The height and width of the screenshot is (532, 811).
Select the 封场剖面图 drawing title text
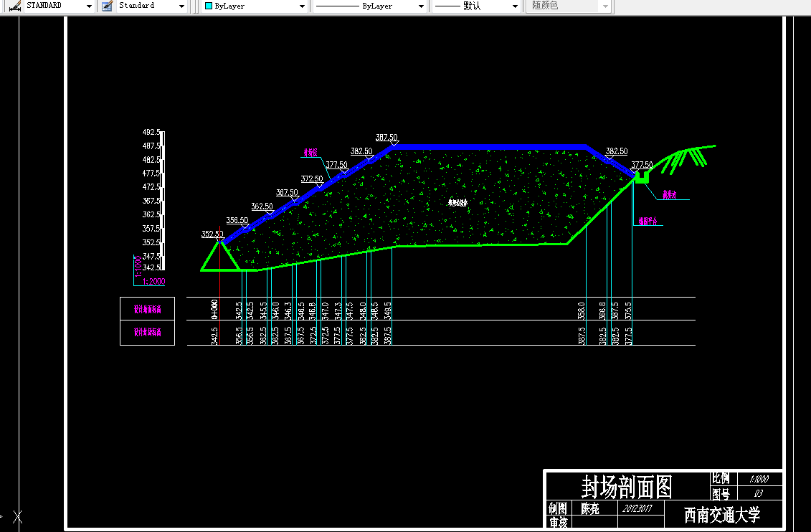point(626,487)
